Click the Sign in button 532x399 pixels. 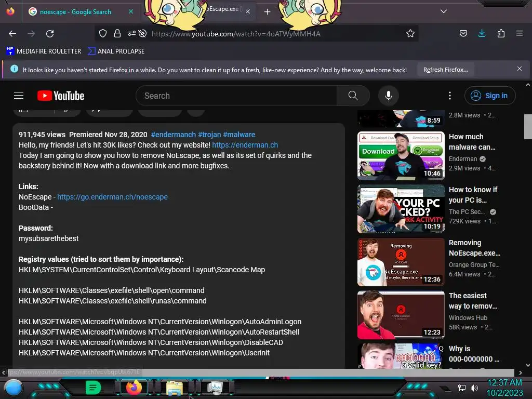[490, 96]
